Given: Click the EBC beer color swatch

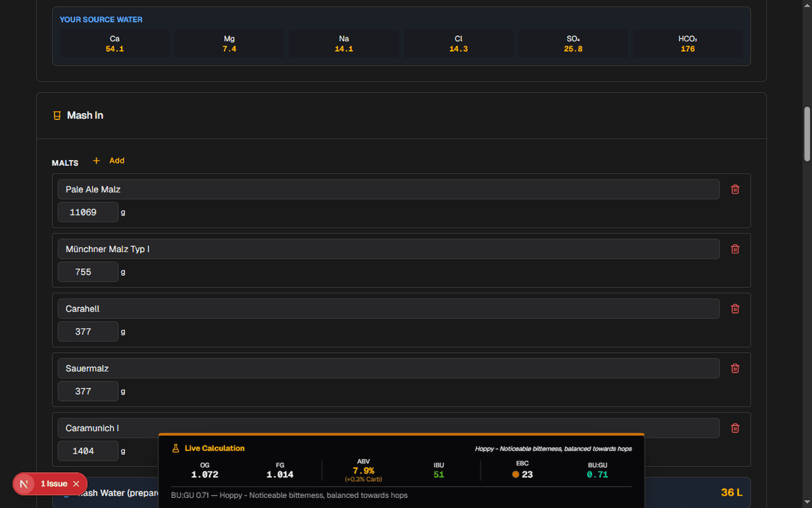Looking at the screenshot, I should pos(516,474).
